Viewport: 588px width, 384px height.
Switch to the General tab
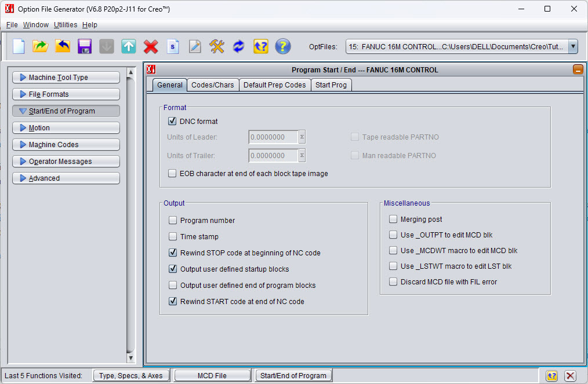coord(169,85)
